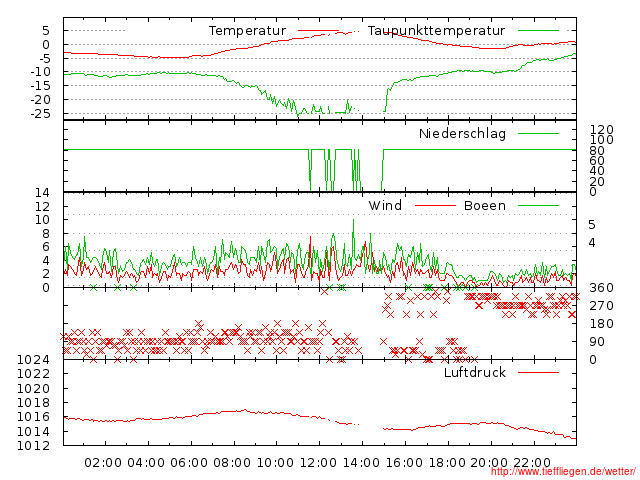Screen dimensions: 640x480
Task: Click the 14:00 time axis label
Action: coord(361,463)
